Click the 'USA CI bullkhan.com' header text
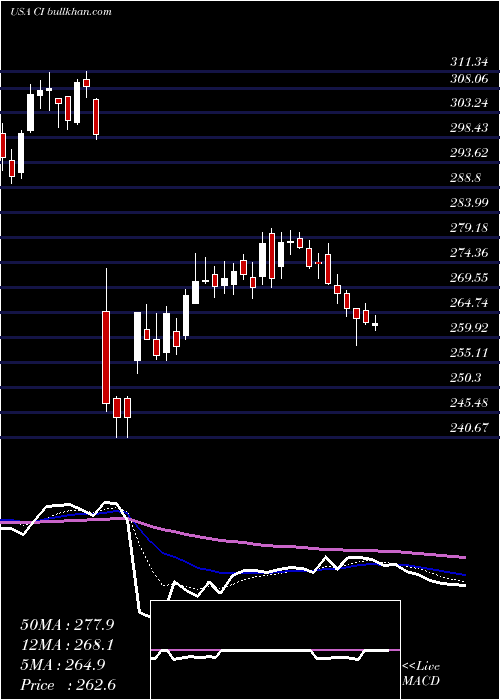Screen dimensions: 500x700 (x=61, y=12)
